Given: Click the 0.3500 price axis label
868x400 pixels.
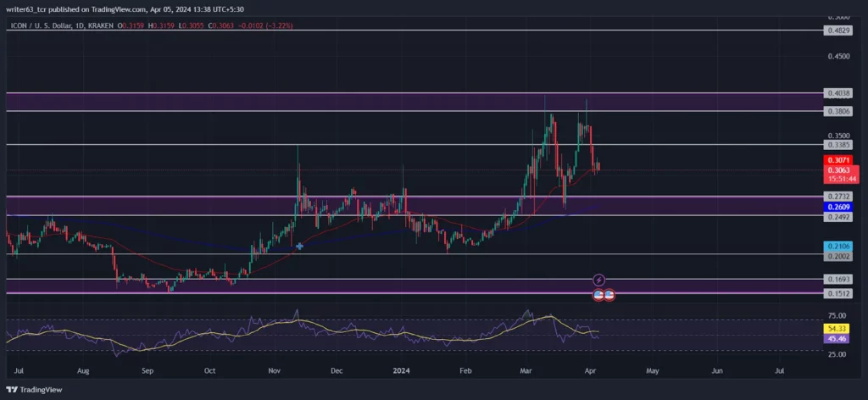Looking at the screenshot, I should [x=837, y=135].
